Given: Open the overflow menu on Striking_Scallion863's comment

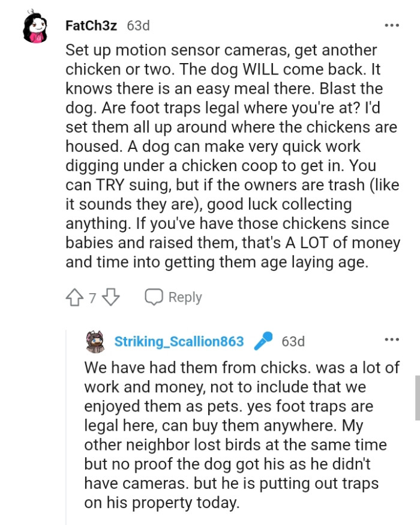Looking at the screenshot, I should click(x=392, y=338).
